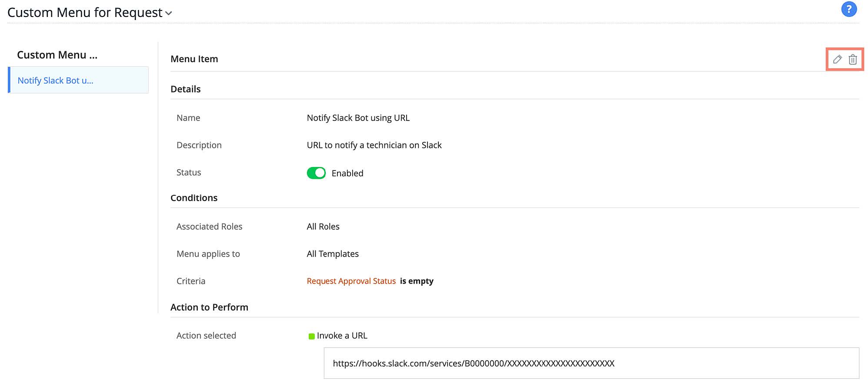Click the Details section header
The width and height of the screenshot is (868, 391).
[185, 89]
